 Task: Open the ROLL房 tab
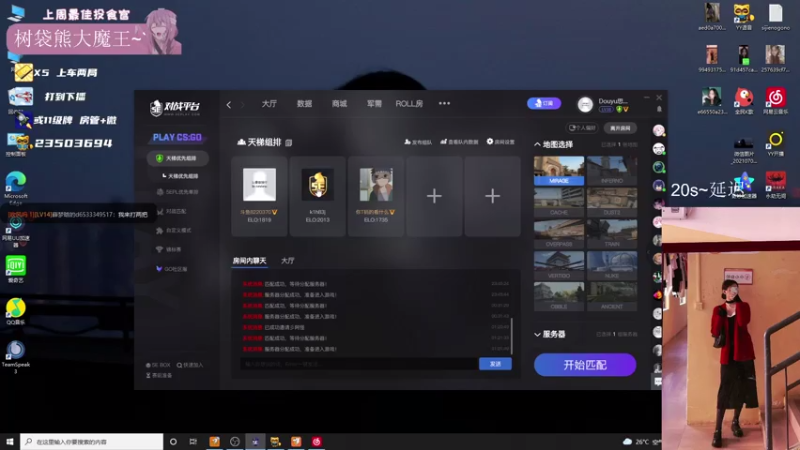click(409, 104)
